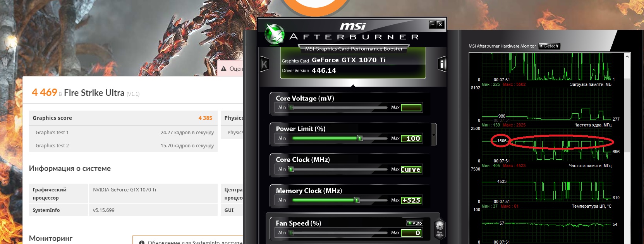Click the GUI label cell
Viewport: 644px width, 244px height.
(x=232, y=210)
